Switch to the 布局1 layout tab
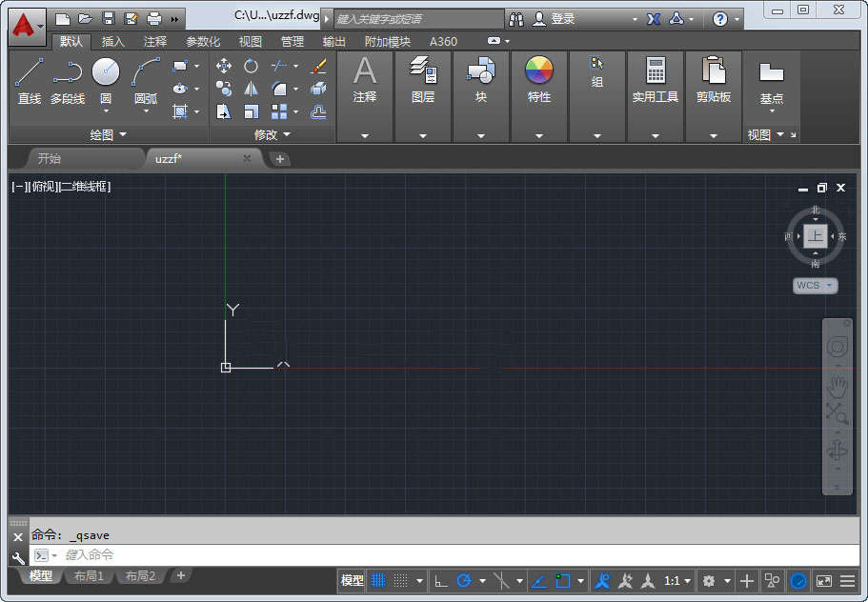The image size is (868, 602). point(89,575)
